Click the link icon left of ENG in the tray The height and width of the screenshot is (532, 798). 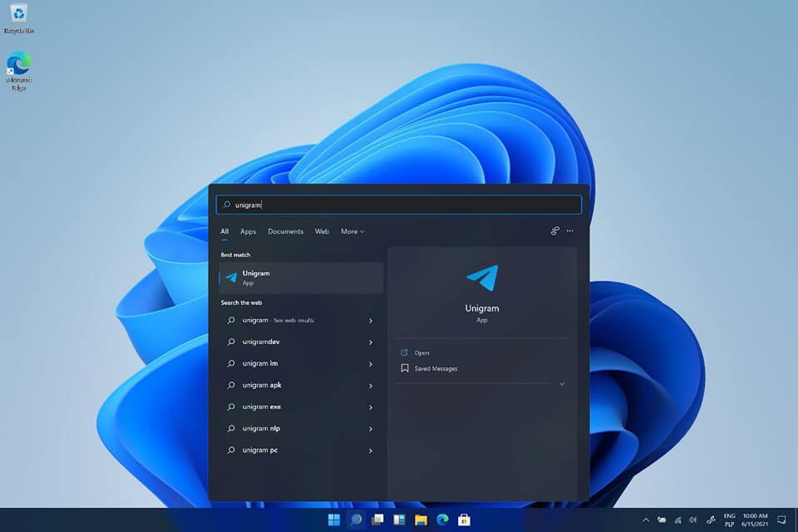pyautogui.click(x=711, y=520)
